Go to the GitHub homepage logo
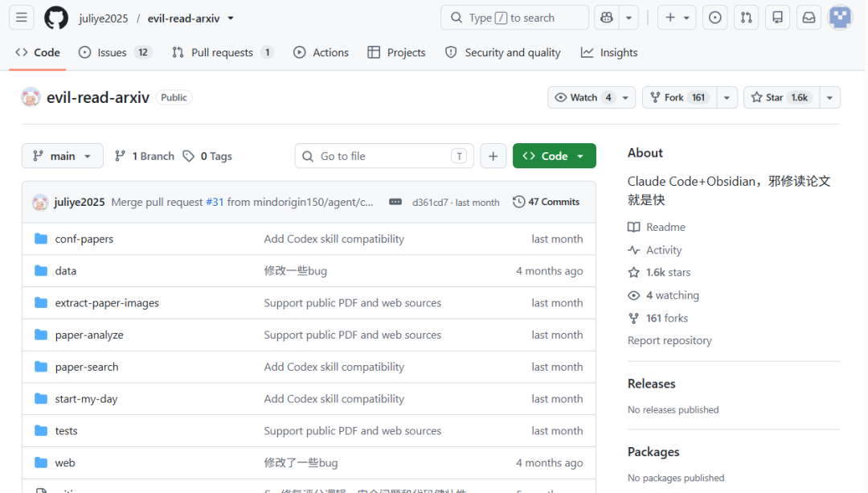 pyautogui.click(x=56, y=18)
